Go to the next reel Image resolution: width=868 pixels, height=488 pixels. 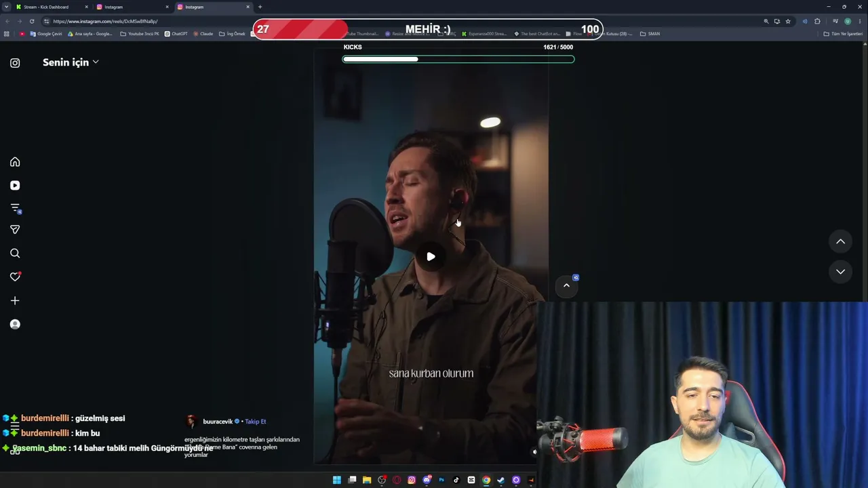pyautogui.click(x=840, y=271)
